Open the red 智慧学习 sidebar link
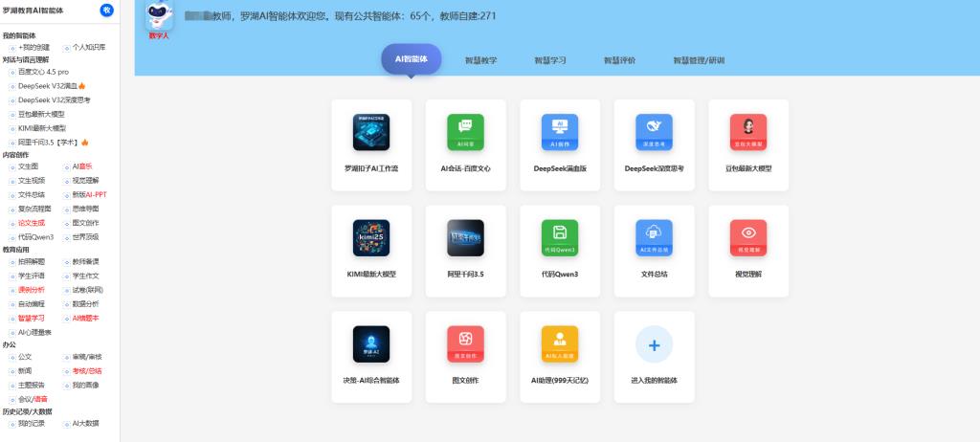The height and width of the screenshot is (442, 980). click(32, 319)
